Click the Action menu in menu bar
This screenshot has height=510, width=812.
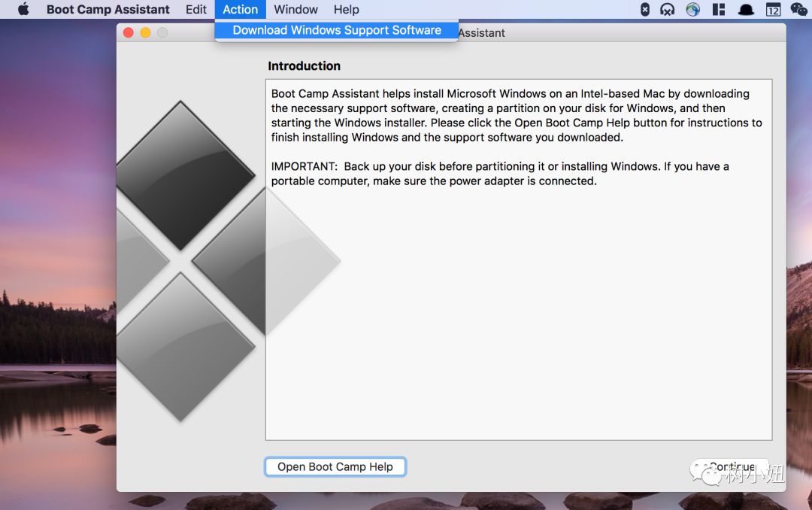tap(241, 9)
